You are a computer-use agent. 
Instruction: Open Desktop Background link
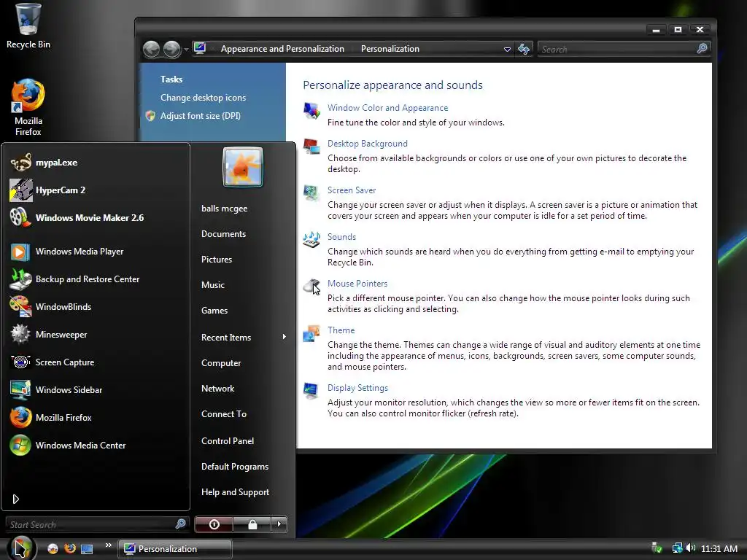coord(368,144)
